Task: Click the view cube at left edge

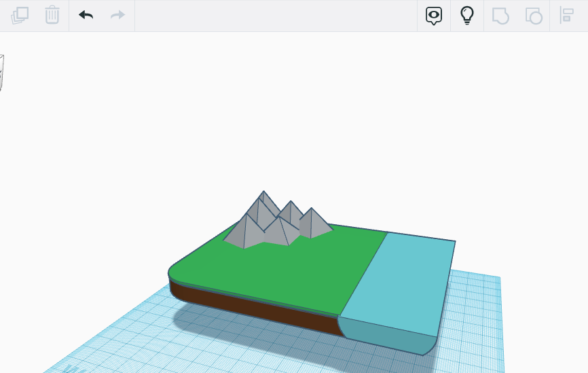Action: (x=1, y=73)
